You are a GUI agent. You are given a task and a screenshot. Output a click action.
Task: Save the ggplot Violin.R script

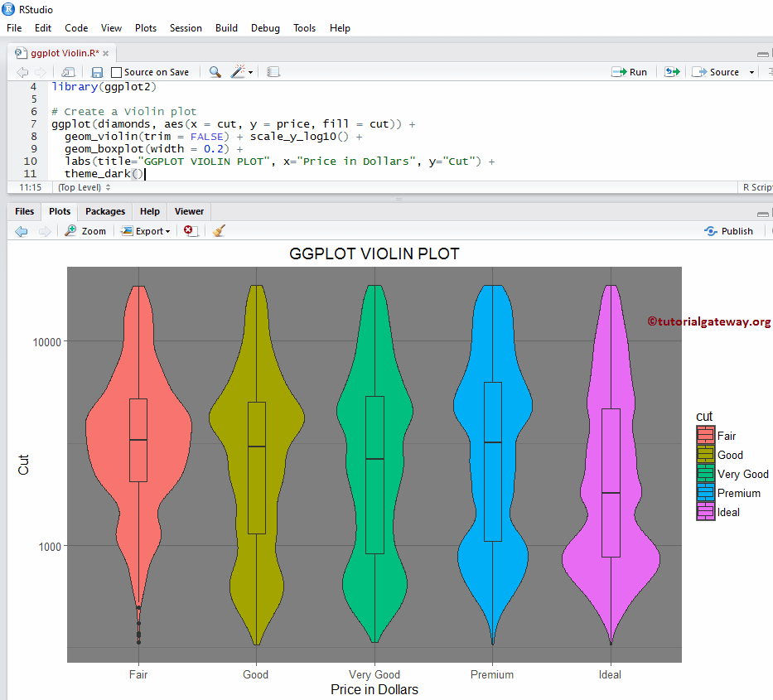(97, 72)
